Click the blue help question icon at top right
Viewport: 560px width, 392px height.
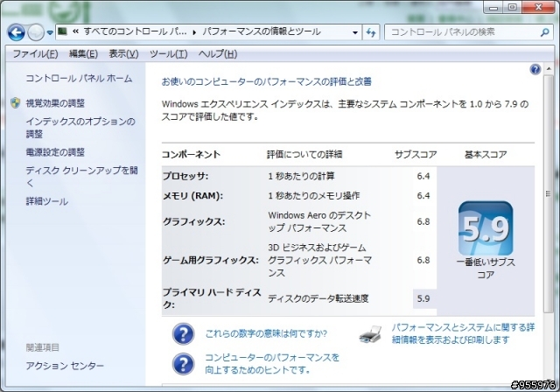(535, 69)
